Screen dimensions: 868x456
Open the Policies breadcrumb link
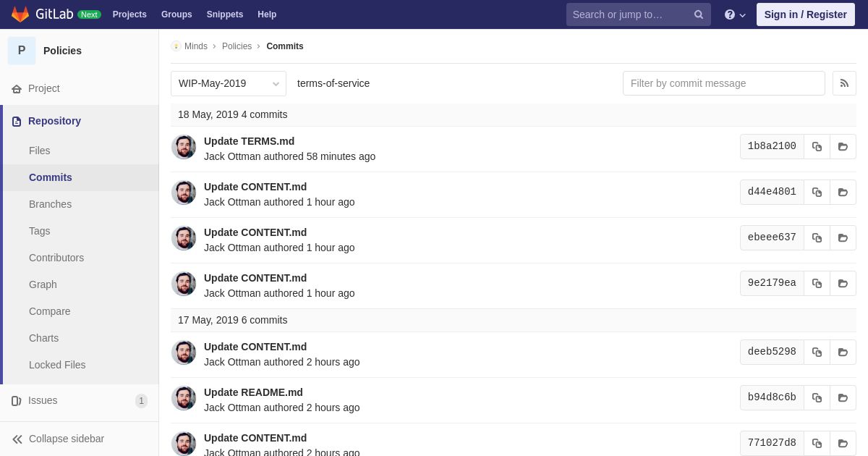[x=237, y=46]
